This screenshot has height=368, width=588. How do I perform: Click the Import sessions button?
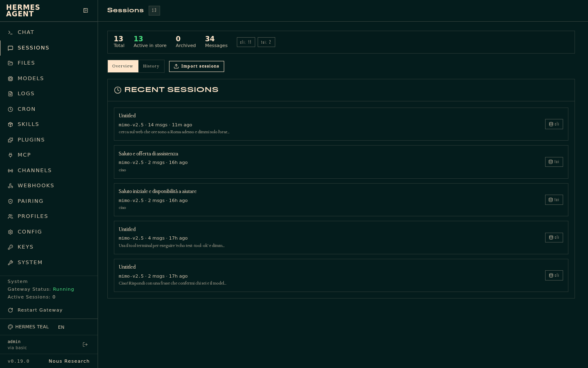pyautogui.click(x=196, y=66)
